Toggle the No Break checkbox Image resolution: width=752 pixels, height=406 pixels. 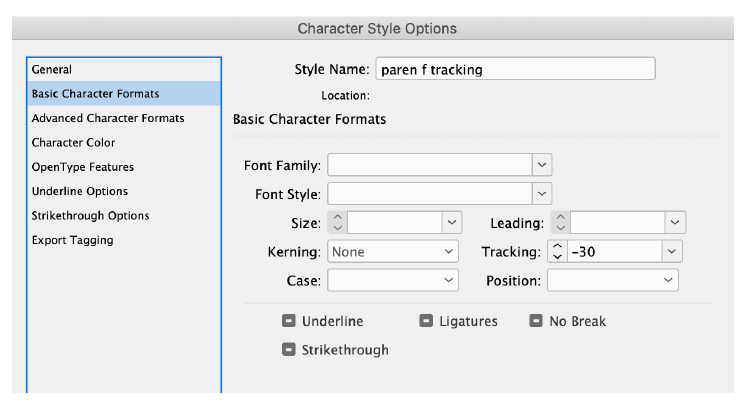pyautogui.click(x=536, y=321)
